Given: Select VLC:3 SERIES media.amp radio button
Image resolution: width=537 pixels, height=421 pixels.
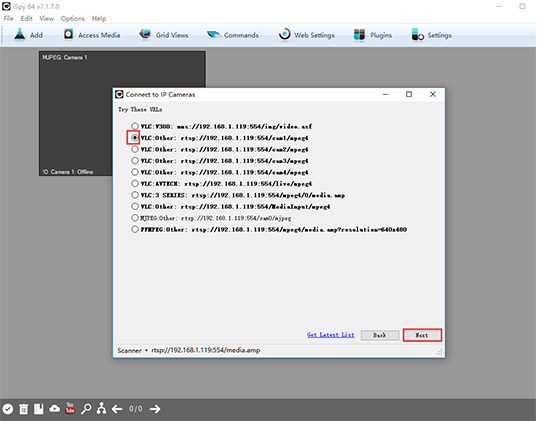Looking at the screenshot, I should point(135,195).
